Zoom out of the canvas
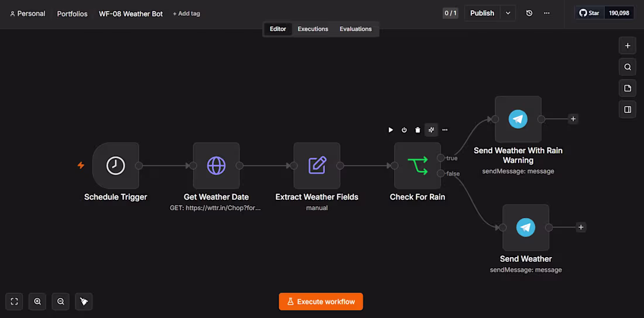This screenshot has width=644, height=318. (x=61, y=302)
